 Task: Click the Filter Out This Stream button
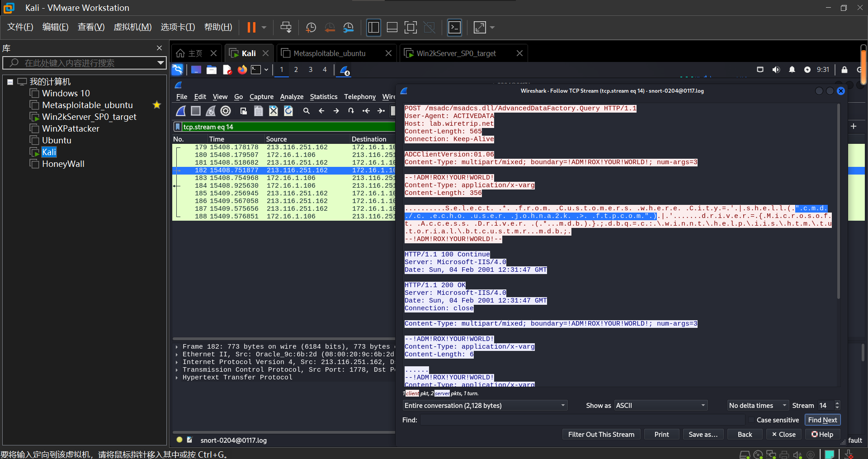coord(601,435)
